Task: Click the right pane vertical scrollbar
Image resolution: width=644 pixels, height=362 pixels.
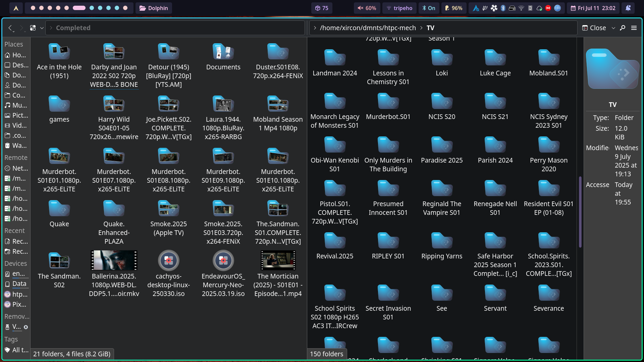Action: point(580,212)
